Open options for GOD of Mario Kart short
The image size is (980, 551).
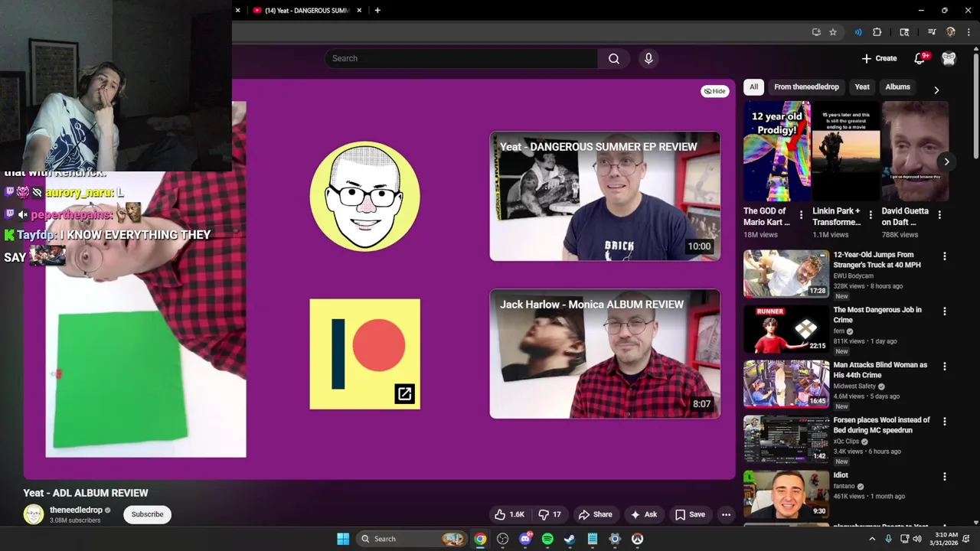pos(802,216)
